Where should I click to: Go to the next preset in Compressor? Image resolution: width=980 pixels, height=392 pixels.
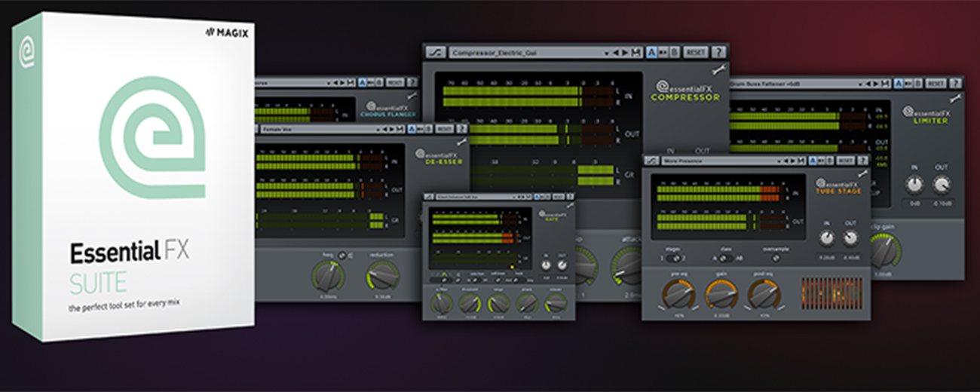point(625,53)
